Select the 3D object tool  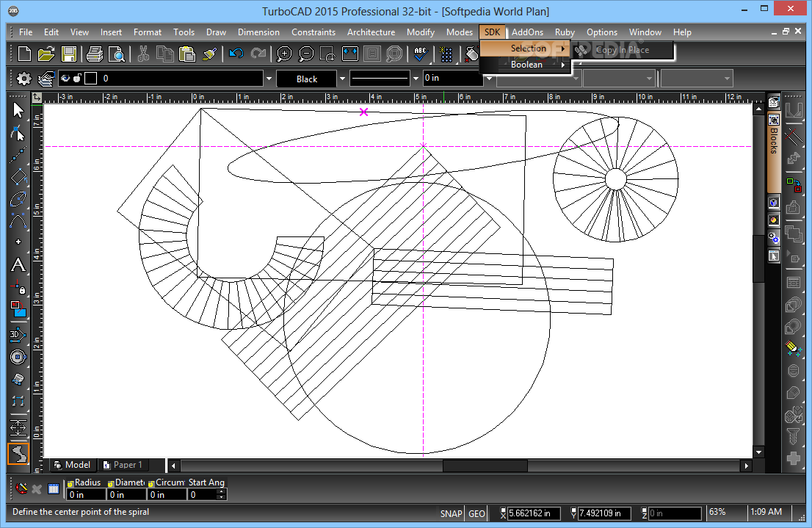(x=18, y=335)
